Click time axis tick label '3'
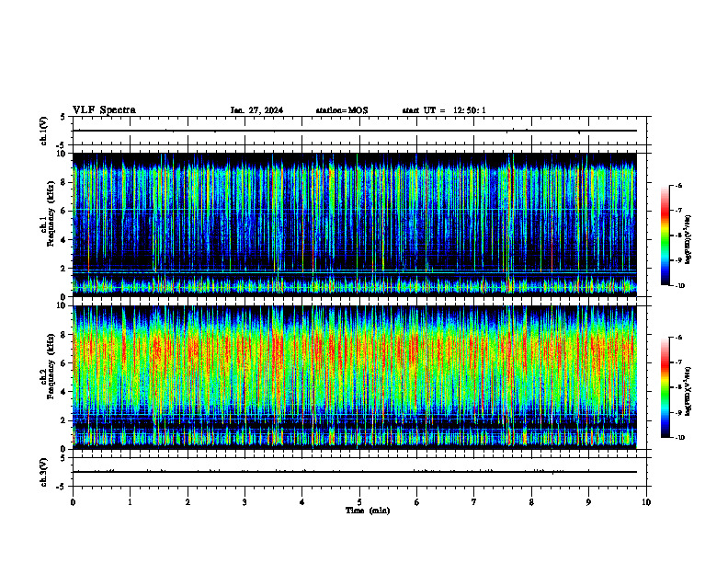The image size is (728, 563). pos(245,502)
